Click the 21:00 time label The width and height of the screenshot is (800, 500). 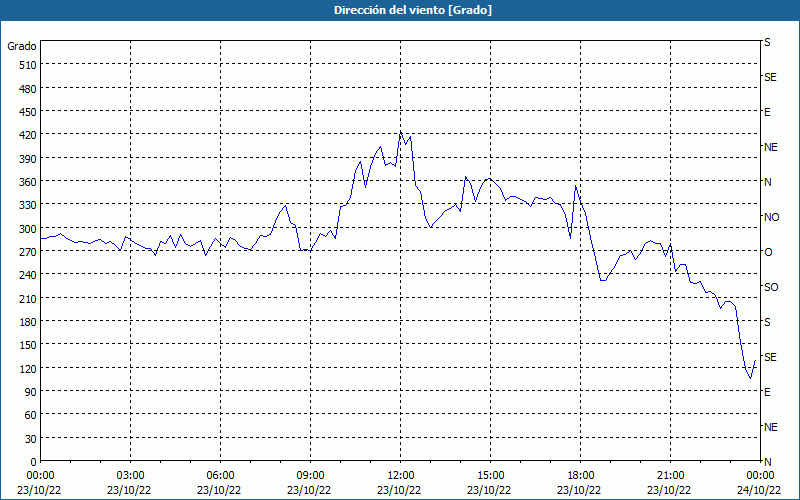tap(670, 476)
